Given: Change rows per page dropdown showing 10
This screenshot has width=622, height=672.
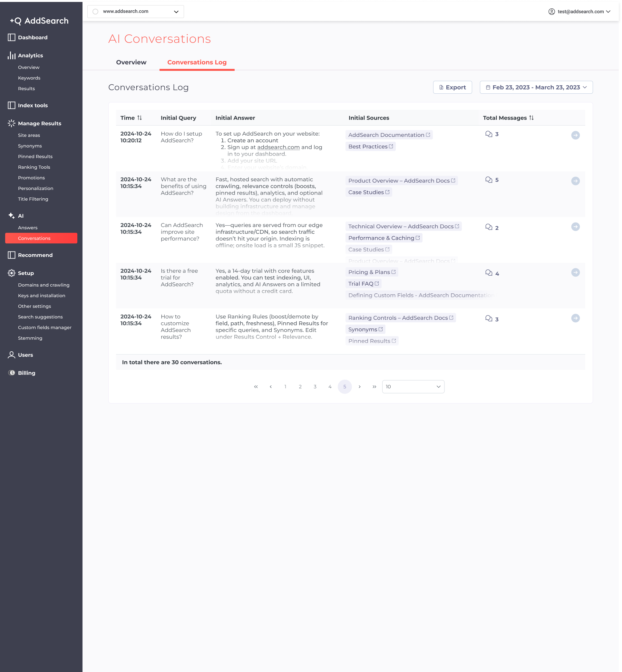Looking at the screenshot, I should click(x=413, y=387).
